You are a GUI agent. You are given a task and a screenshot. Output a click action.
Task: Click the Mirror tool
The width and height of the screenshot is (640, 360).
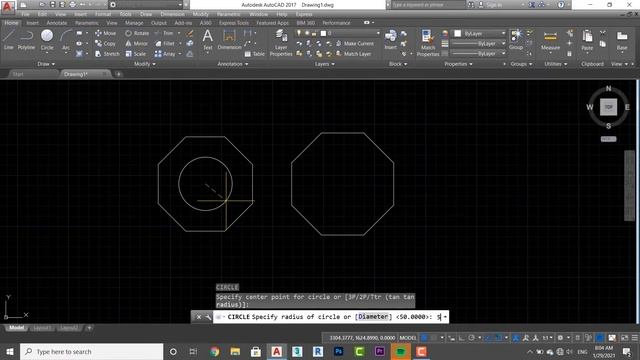click(136, 43)
